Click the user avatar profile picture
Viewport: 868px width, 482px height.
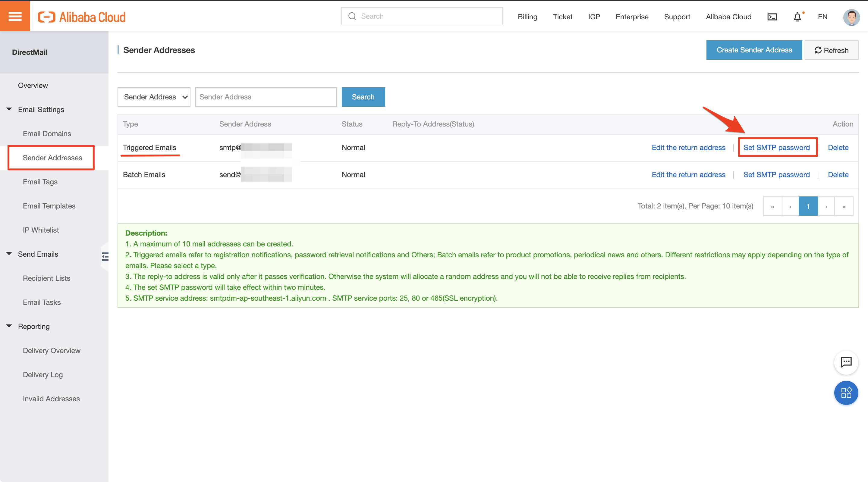point(851,17)
